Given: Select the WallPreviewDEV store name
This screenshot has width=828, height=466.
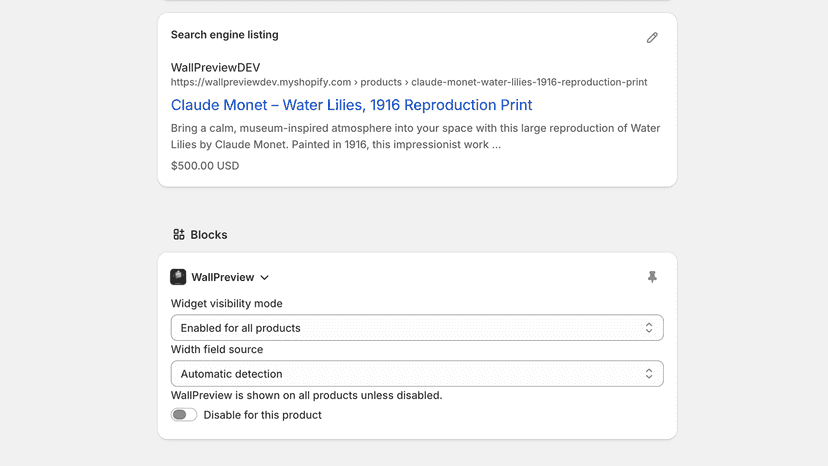Looking at the screenshot, I should tap(215, 68).
